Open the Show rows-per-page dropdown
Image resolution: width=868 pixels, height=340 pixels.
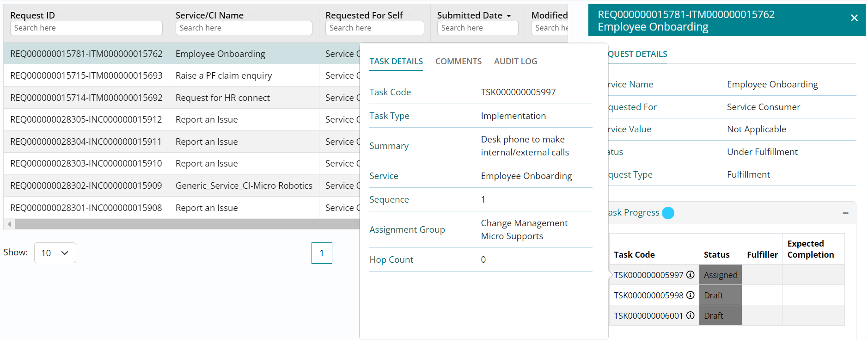tap(55, 253)
